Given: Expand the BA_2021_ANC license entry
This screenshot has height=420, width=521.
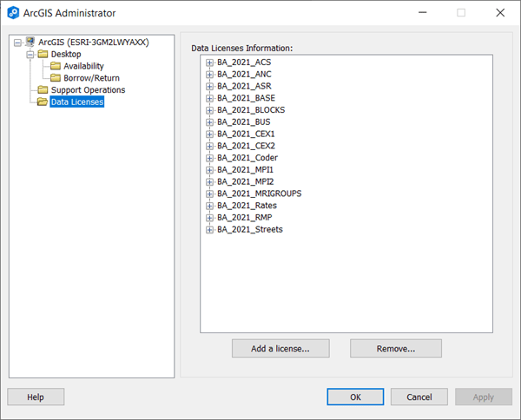Looking at the screenshot, I should 209,75.
